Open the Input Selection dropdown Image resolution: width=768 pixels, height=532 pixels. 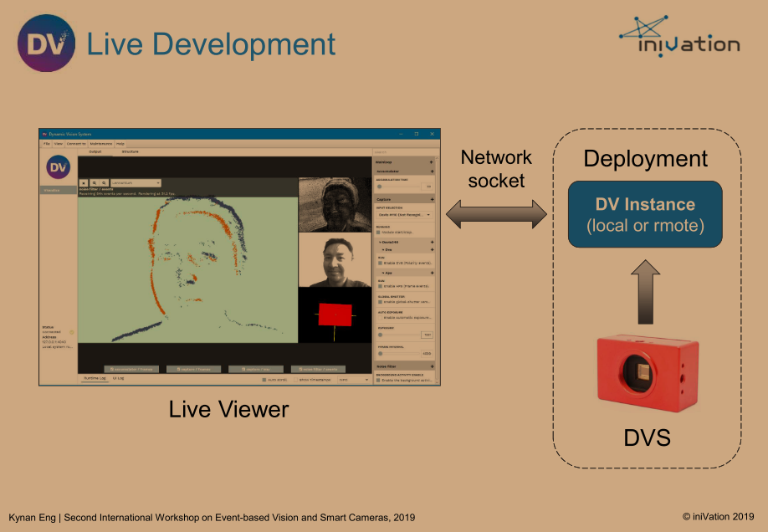tap(404, 215)
